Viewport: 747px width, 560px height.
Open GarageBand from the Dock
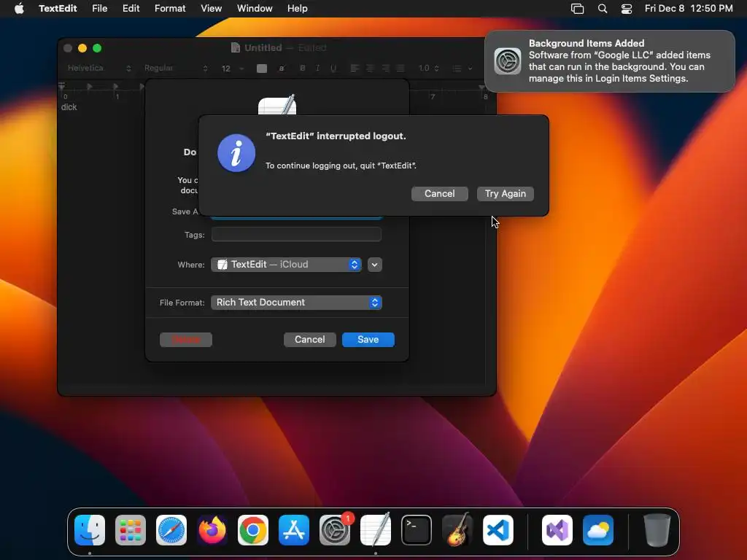pyautogui.click(x=457, y=530)
